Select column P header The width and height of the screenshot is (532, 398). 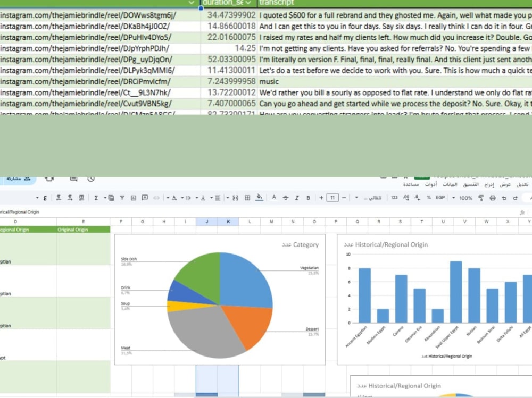(x=336, y=222)
